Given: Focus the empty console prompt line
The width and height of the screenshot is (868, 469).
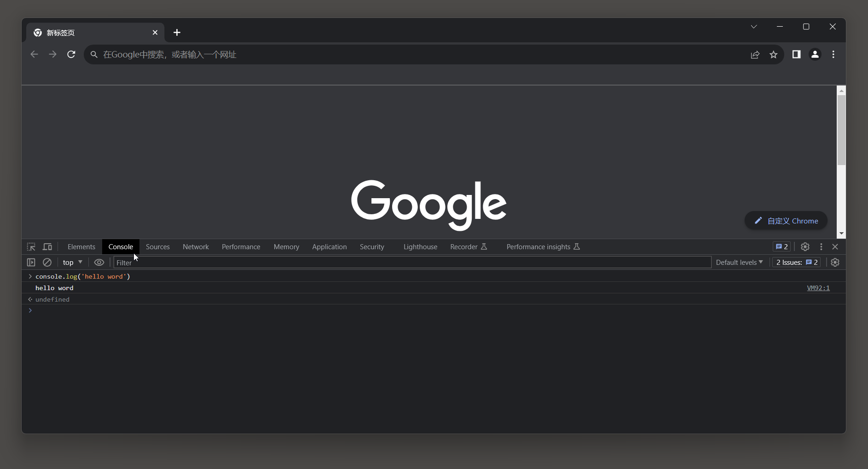Looking at the screenshot, I should click(x=434, y=311).
